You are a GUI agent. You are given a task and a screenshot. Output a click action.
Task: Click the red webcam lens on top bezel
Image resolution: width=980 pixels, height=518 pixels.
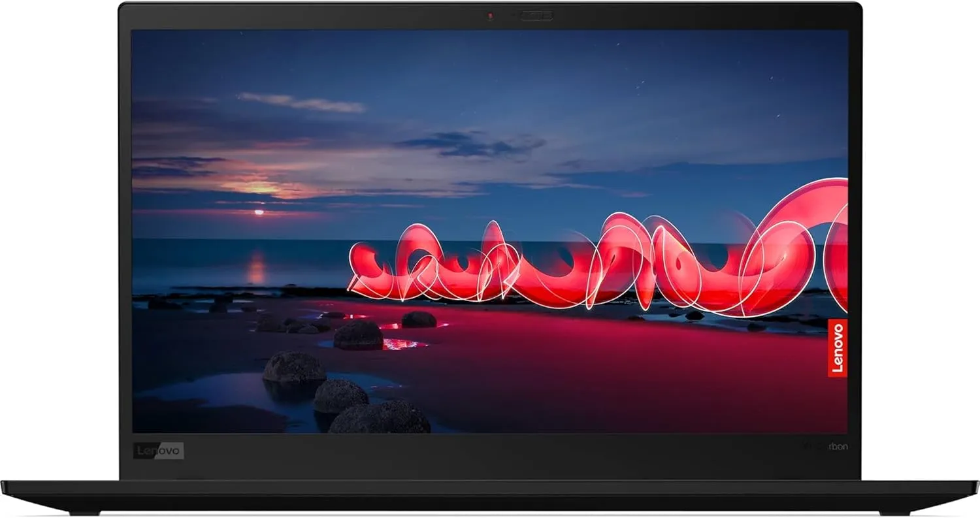point(490,16)
